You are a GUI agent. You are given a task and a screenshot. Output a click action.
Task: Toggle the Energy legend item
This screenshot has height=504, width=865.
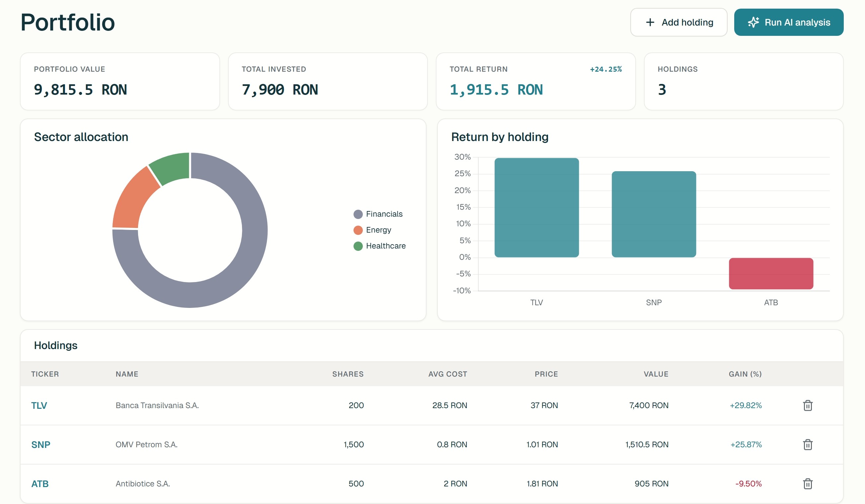378,230
